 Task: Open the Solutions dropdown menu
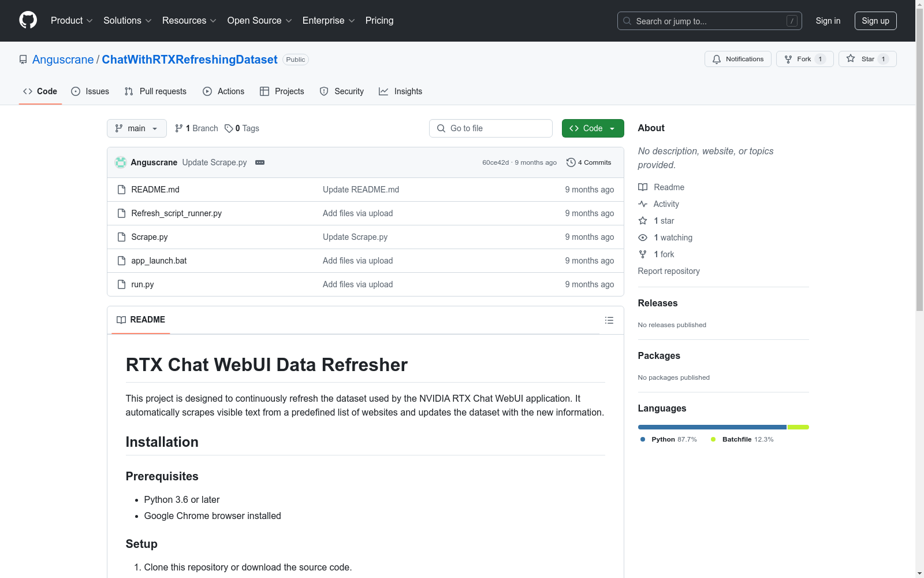coord(128,21)
